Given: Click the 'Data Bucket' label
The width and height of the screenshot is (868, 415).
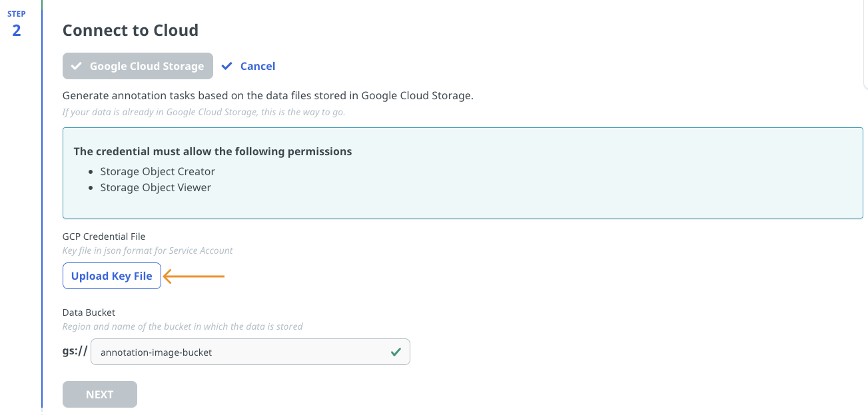Looking at the screenshot, I should tap(89, 312).
